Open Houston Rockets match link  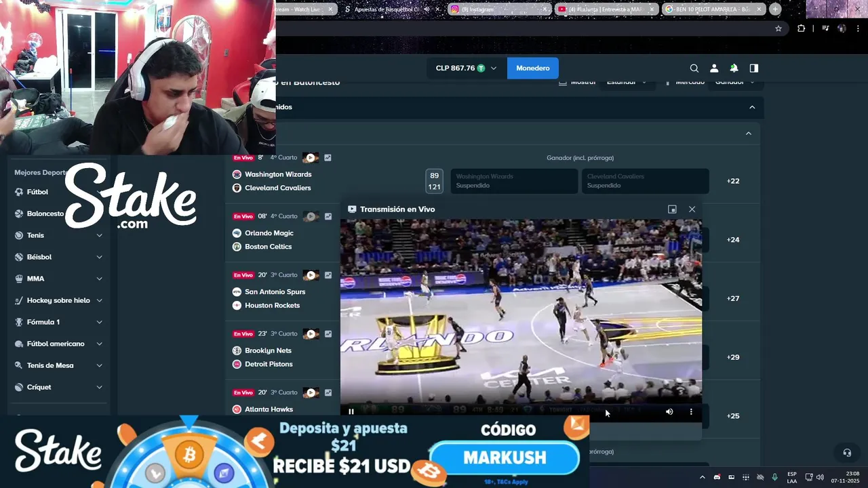point(272,305)
